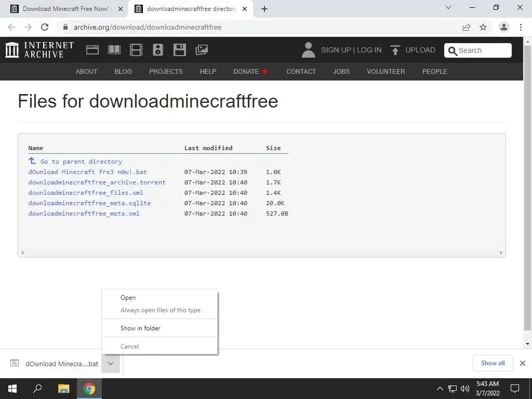Click the SIGN UP link

(336, 50)
